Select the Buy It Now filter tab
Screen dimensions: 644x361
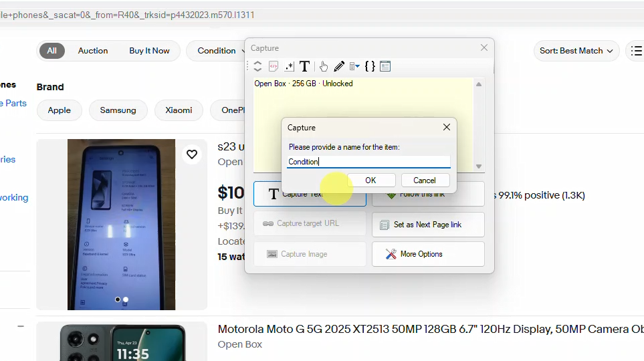click(x=150, y=51)
